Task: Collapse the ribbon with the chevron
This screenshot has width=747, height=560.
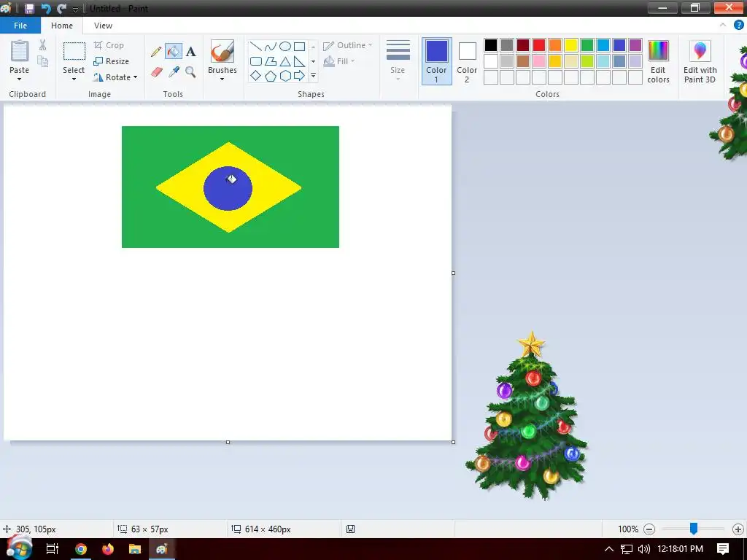Action: (723, 26)
